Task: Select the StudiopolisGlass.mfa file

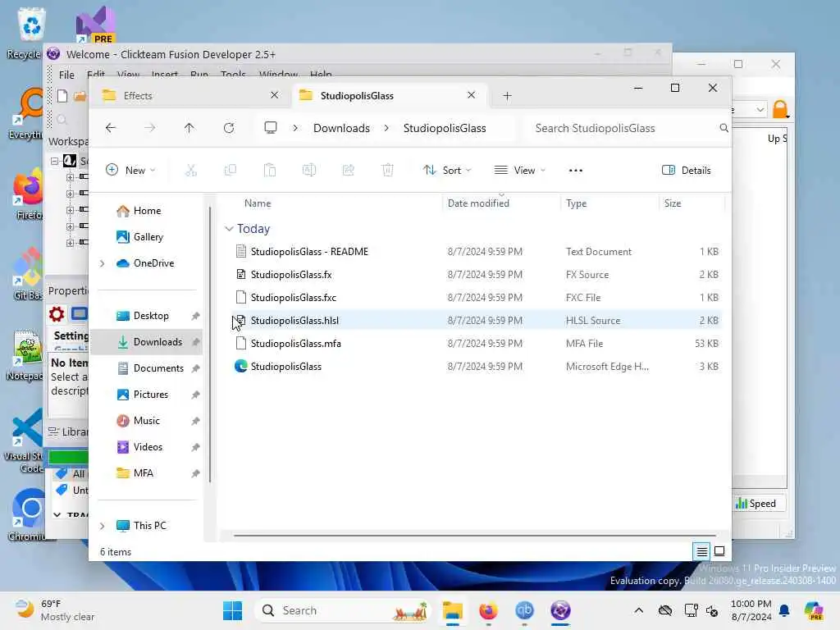Action: (x=477, y=344)
